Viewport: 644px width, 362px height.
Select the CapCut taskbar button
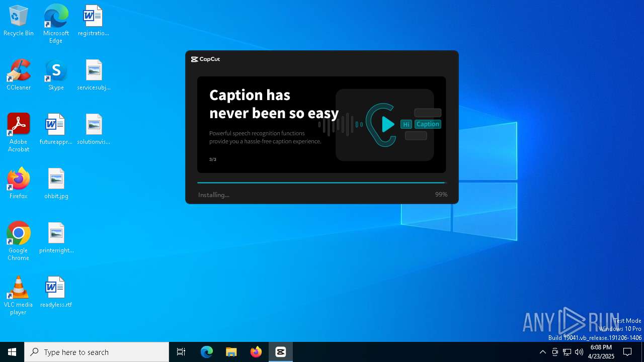click(281, 352)
